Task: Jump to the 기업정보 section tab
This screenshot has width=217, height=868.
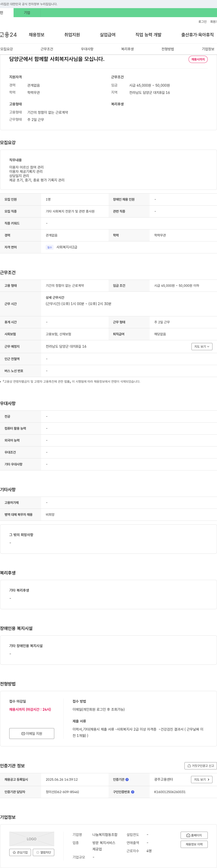Action: coord(208,49)
